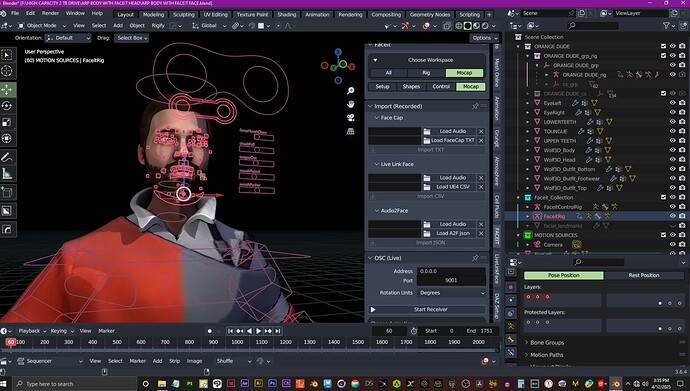Click the viewport zoom magnifier icon

point(350,91)
